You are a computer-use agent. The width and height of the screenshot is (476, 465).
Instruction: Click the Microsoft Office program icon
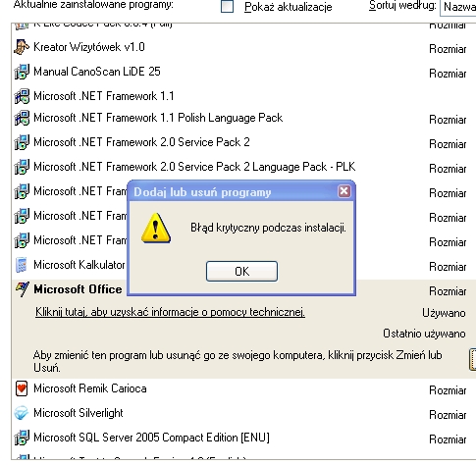[23, 289]
